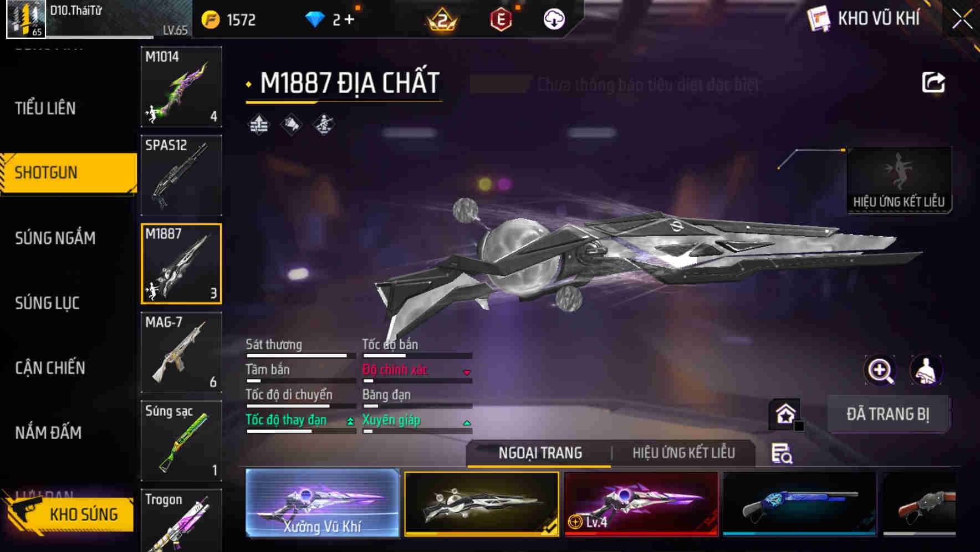
Task: Select the SÚNG NGẮM category
Action: click(x=55, y=238)
